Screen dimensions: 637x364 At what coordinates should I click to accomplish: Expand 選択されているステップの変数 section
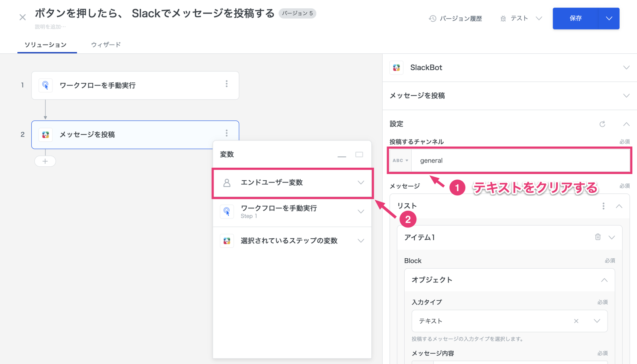(x=361, y=241)
